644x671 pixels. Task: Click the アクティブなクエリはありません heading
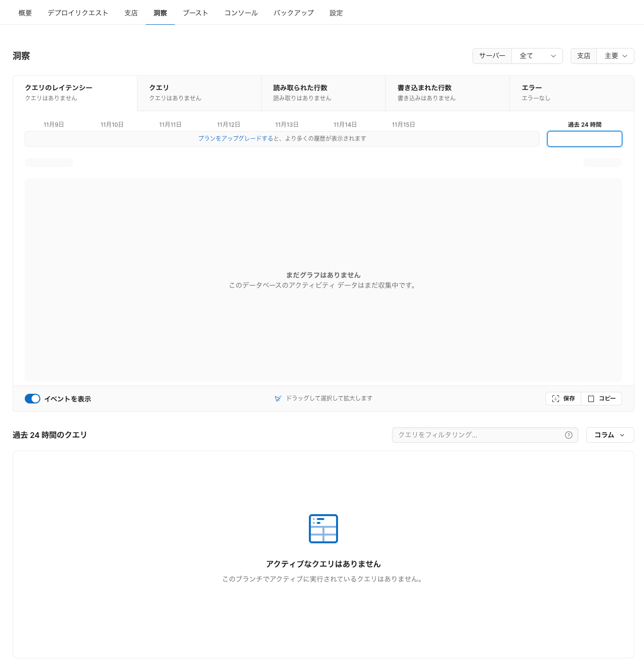click(x=323, y=564)
